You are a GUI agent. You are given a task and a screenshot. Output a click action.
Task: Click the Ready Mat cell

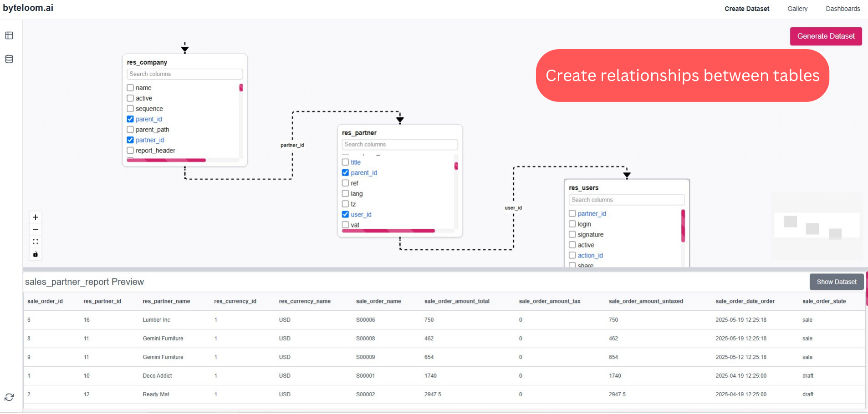pyautogui.click(x=156, y=395)
